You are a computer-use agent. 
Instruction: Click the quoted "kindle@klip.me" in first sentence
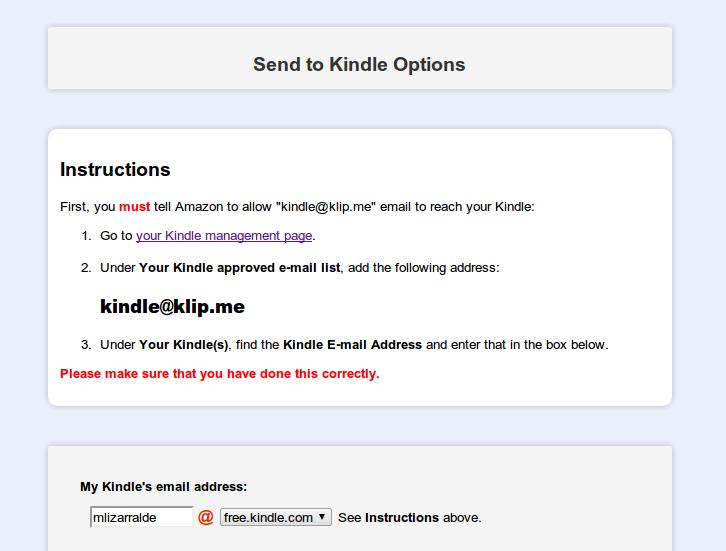coord(325,207)
